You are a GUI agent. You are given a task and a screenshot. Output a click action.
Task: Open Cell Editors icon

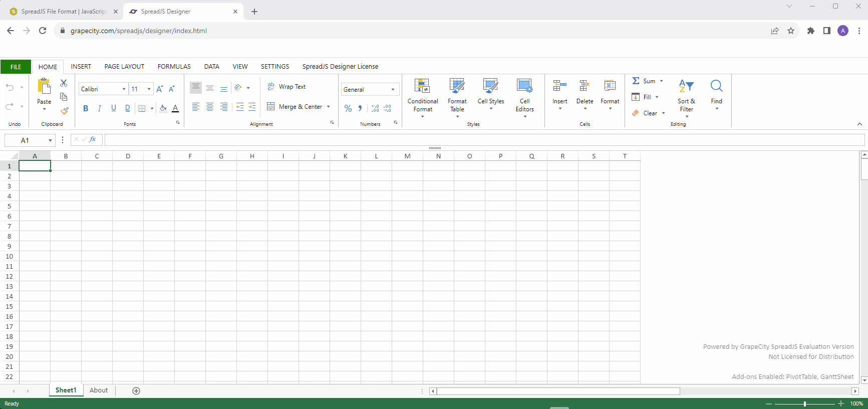[524, 86]
